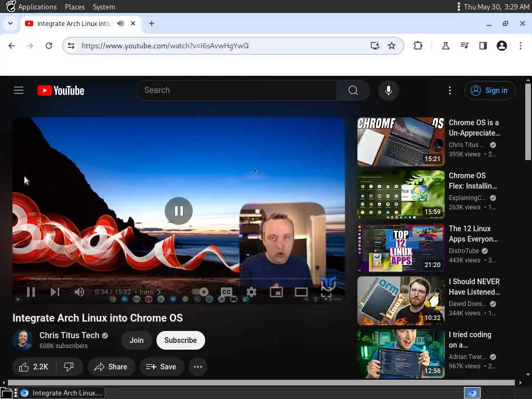The height and width of the screenshot is (399, 532).
Task: Click the vertical page scrollbar
Action: click(x=528, y=122)
